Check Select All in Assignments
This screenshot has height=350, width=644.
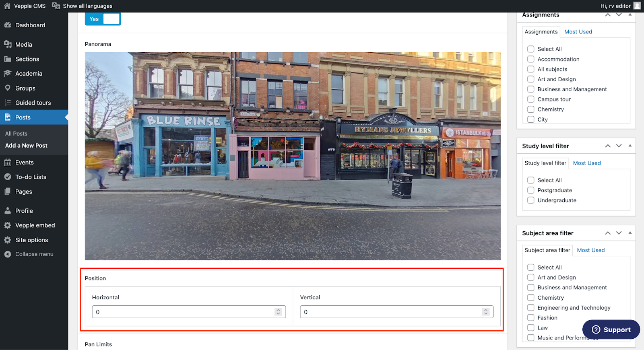click(x=531, y=49)
